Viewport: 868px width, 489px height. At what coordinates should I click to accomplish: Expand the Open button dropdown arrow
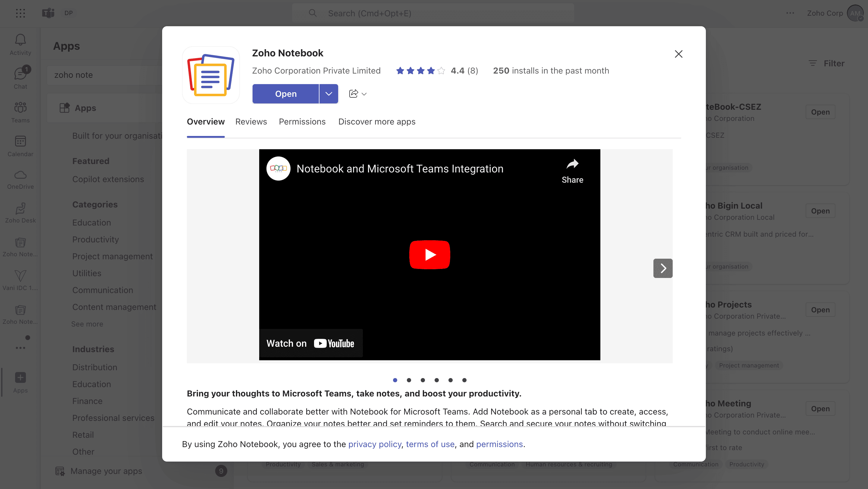coord(329,94)
